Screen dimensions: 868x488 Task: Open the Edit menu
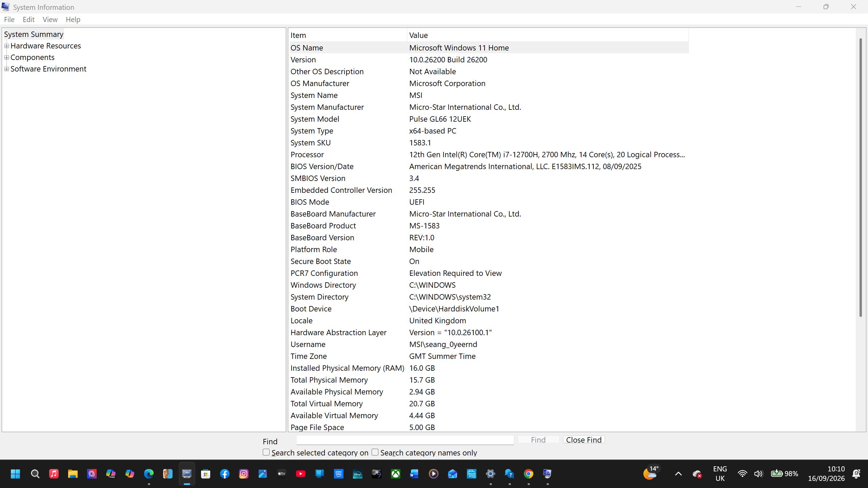[28, 20]
